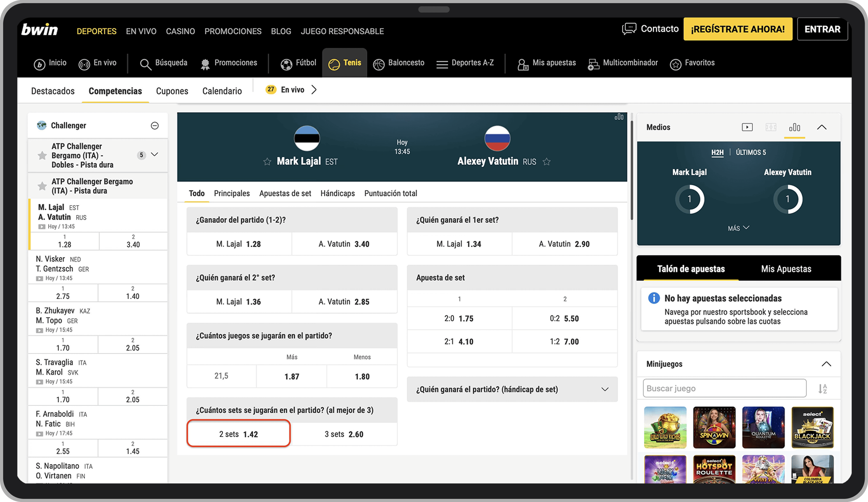Collapse the Minijuegos panel

[x=826, y=364]
